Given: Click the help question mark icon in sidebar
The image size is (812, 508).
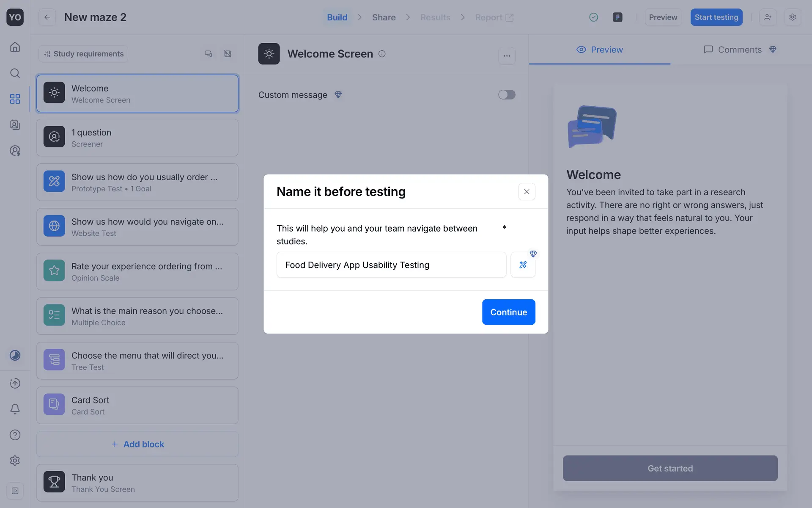Looking at the screenshot, I should pos(15,435).
